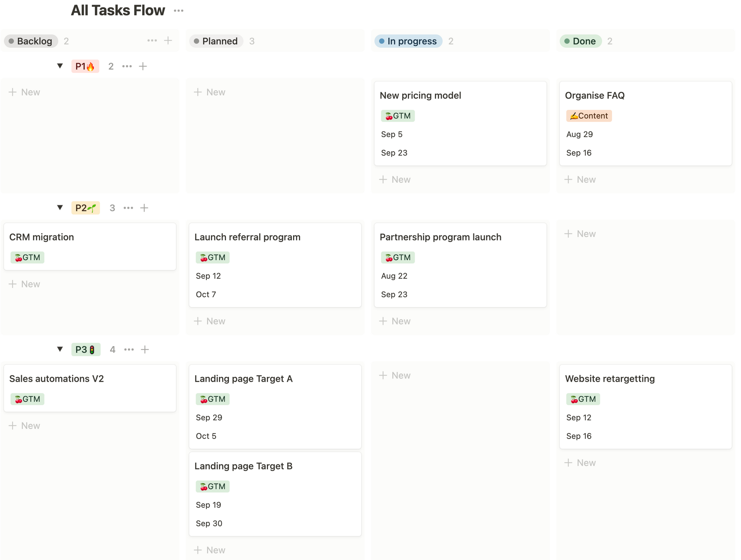
Task: Collapse the P1 priority group
Action: click(60, 66)
